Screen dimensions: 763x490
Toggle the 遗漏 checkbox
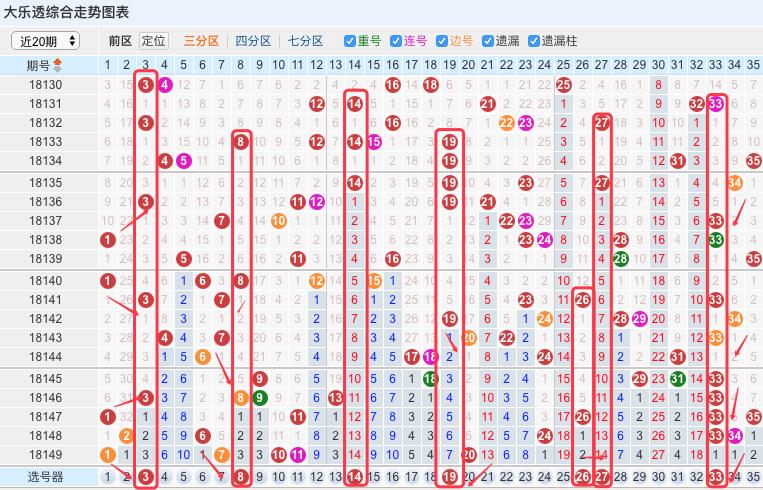(x=488, y=41)
